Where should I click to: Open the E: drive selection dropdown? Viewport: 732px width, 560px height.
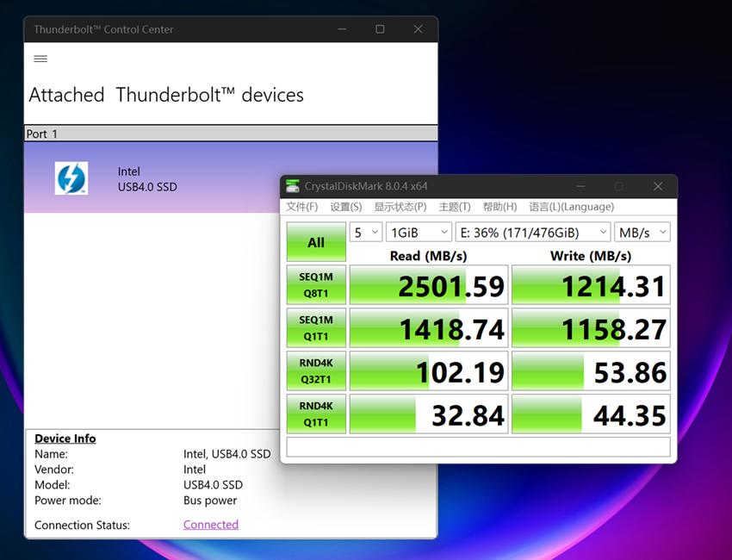pyautogui.click(x=533, y=233)
